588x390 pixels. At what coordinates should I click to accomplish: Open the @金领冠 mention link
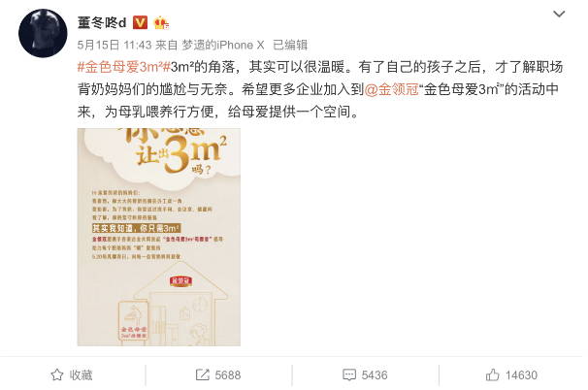point(391,89)
